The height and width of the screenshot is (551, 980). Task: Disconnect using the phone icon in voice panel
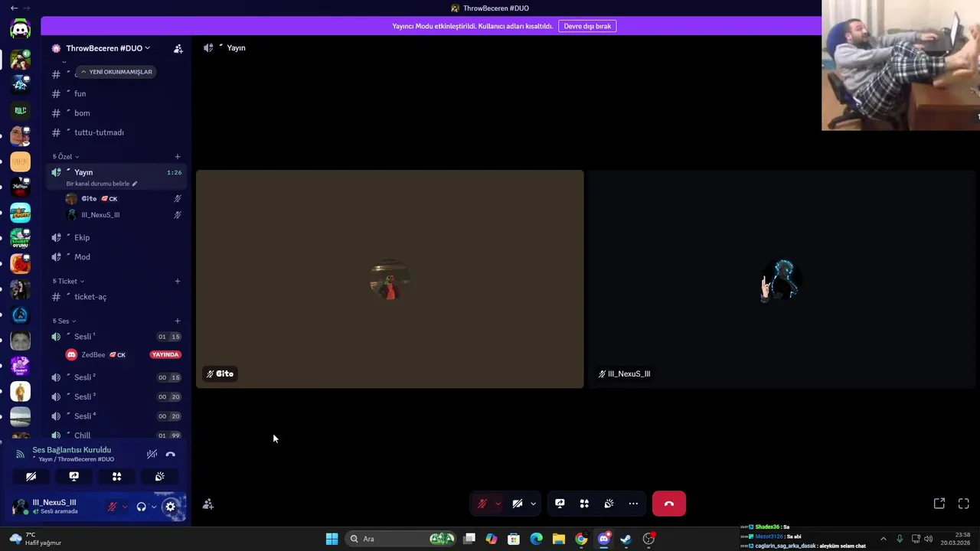(x=171, y=454)
